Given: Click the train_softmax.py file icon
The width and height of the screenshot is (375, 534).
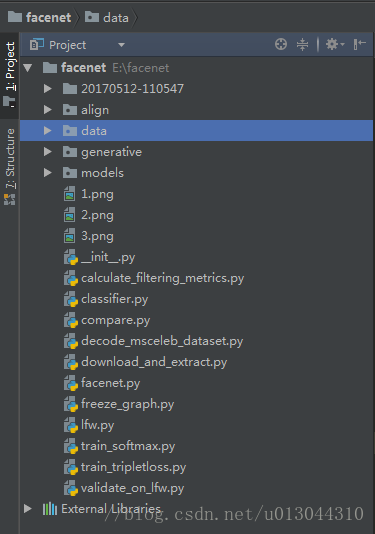Looking at the screenshot, I should pos(71,446).
